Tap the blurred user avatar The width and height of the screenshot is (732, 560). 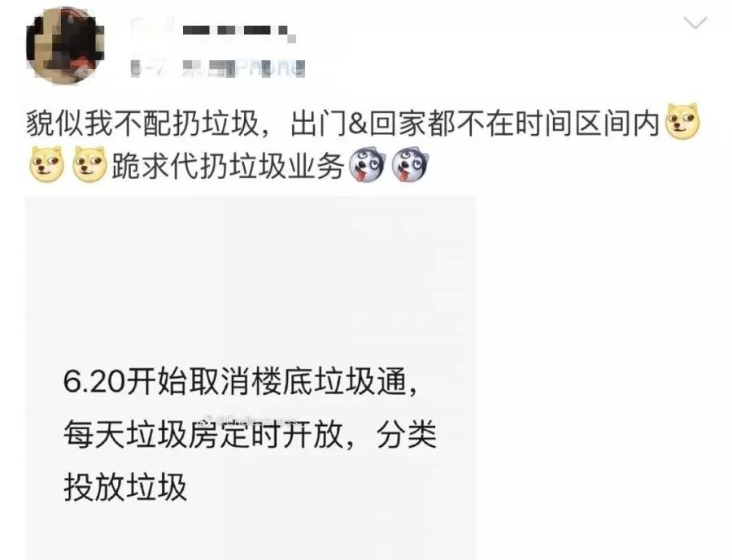click(x=65, y=46)
